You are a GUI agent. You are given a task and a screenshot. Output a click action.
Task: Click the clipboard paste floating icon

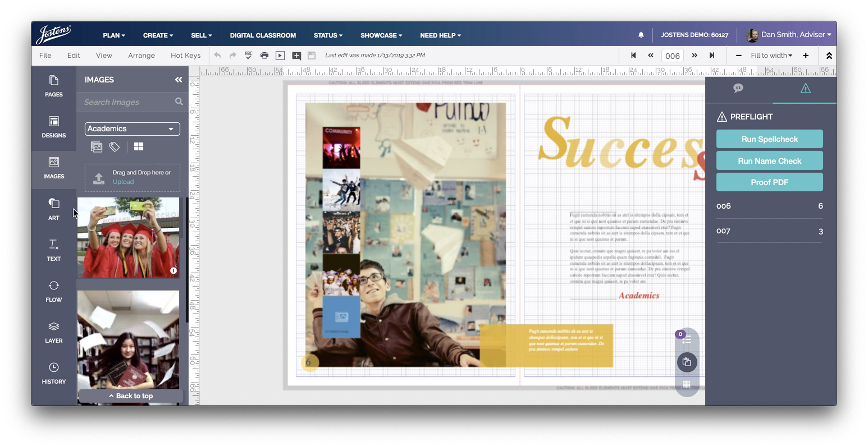click(x=687, y=362)
